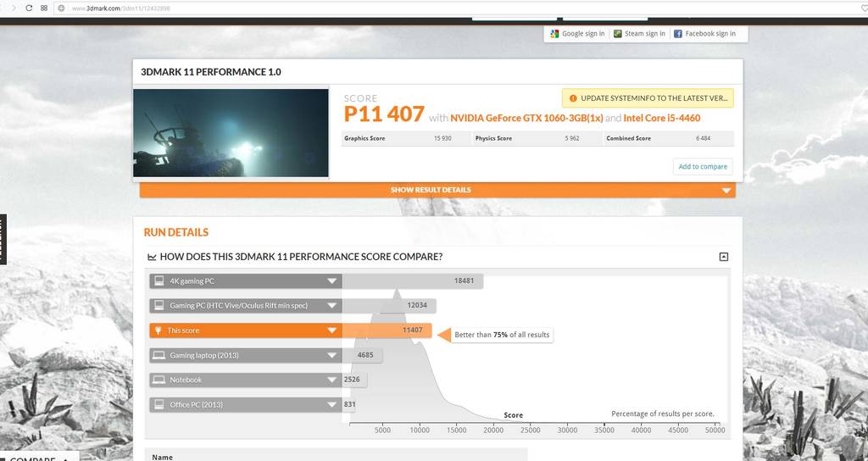Click the 4K gaming PC monitor icon
The width and height of the screenshot is (868, 461).
pyautogui.click(x=159, y=280)
